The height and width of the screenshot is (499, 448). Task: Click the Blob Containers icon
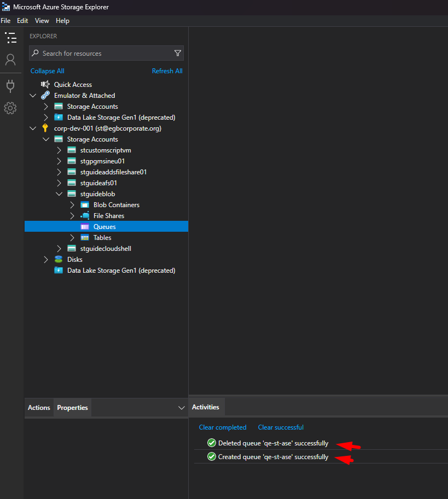(85, 204)
